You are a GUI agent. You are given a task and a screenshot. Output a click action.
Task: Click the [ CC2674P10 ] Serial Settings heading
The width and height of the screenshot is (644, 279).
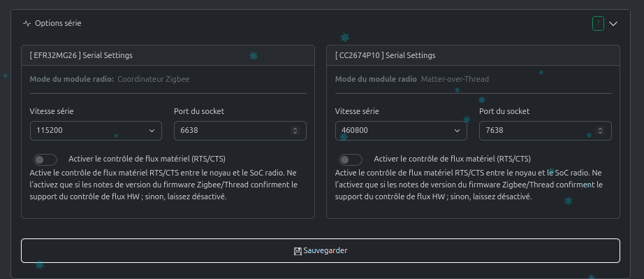tap(386, 55)
